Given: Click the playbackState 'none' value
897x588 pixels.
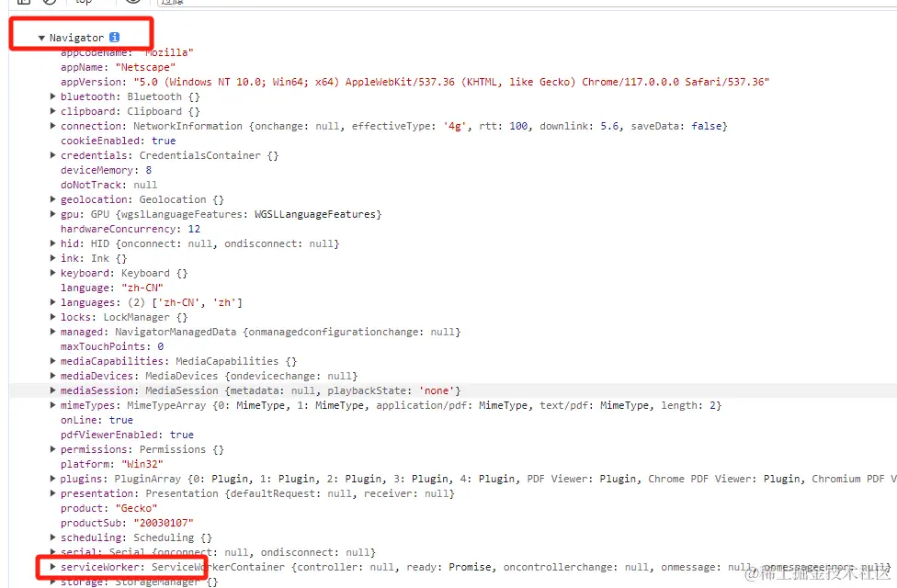Looking at the screenshot, I should (x=437, y=390).
